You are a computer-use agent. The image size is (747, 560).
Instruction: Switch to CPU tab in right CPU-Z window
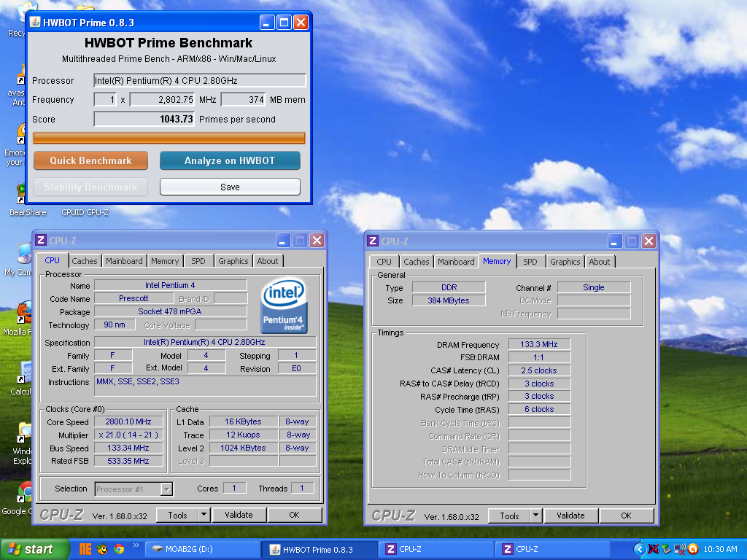pos(384,262)
